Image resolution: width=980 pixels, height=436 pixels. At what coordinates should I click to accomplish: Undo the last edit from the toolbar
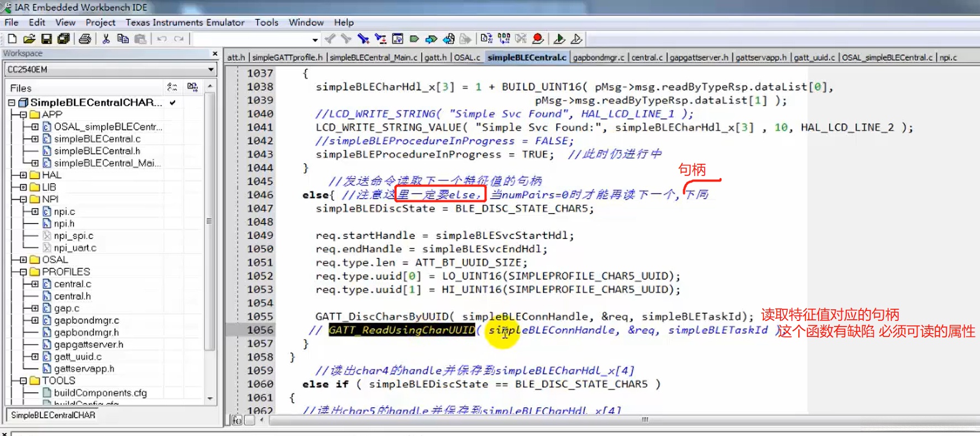(x=161, y=39)
